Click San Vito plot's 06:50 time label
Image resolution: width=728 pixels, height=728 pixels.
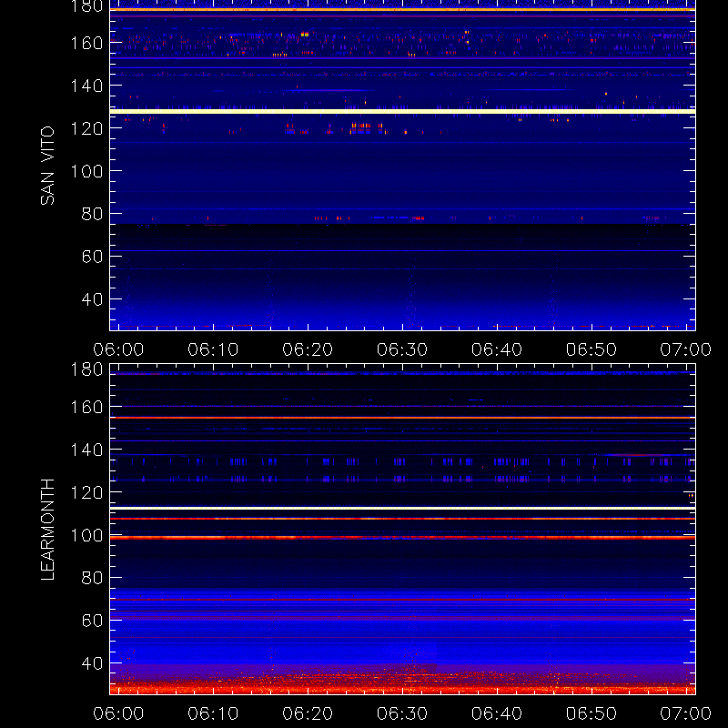pos(591,349)
